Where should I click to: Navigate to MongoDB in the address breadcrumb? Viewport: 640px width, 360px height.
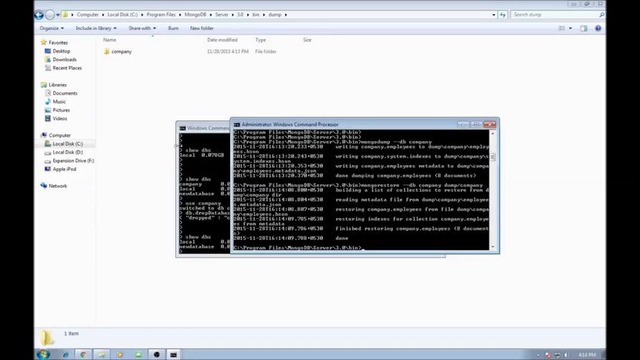coord(195,15)
